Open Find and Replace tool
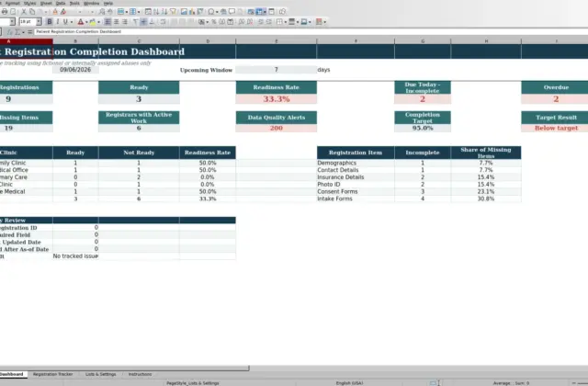The width and height of the screenshot is (588, 386). click(102, 12)
